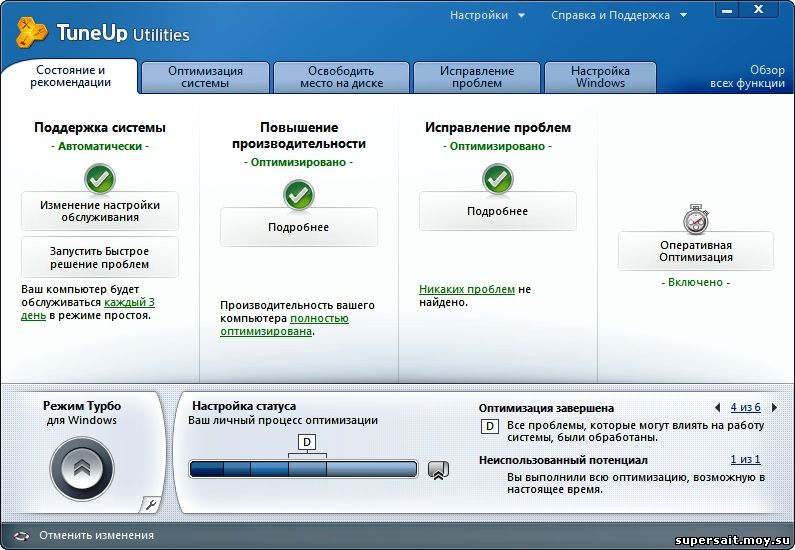Click the D marker above progress bar

[307, 442]
